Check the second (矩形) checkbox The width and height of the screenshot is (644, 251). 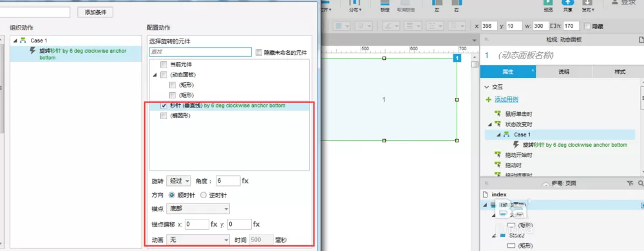pyautogui.click(x=173, y=95)
